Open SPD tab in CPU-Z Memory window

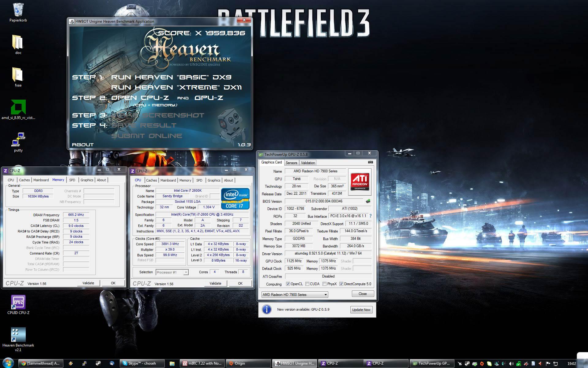pos(72,180)
